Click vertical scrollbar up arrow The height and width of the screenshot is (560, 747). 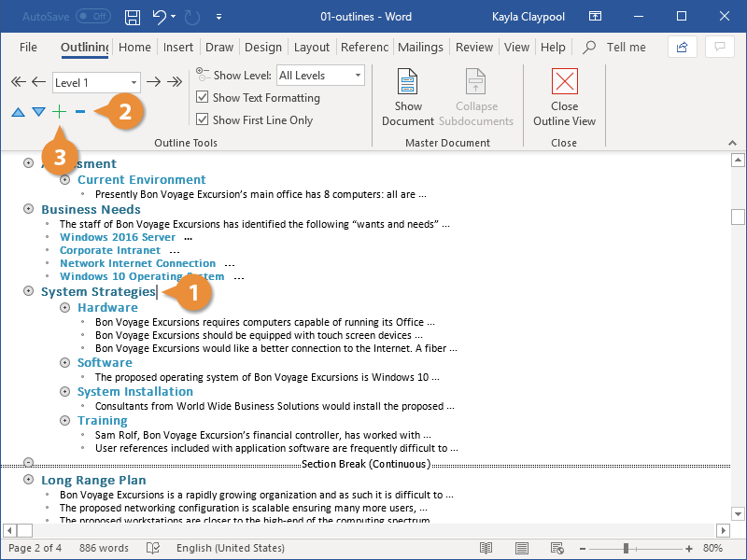tap(738, 161)
